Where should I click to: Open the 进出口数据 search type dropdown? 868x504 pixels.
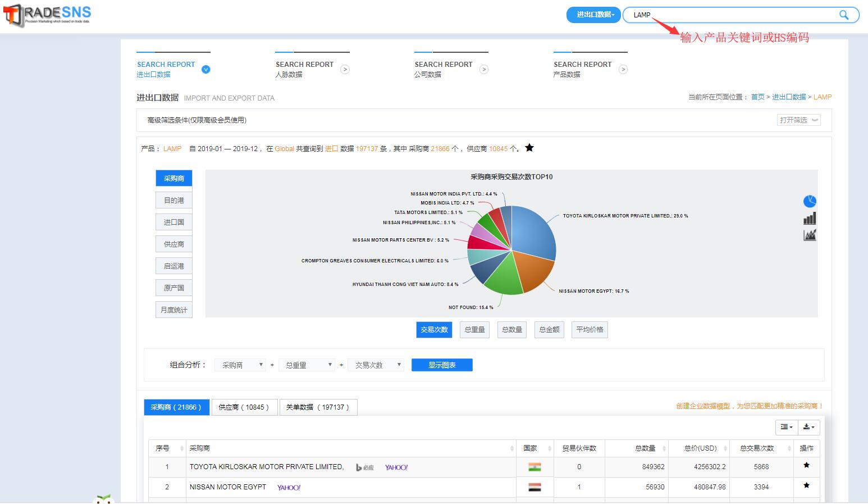point(593,15)
